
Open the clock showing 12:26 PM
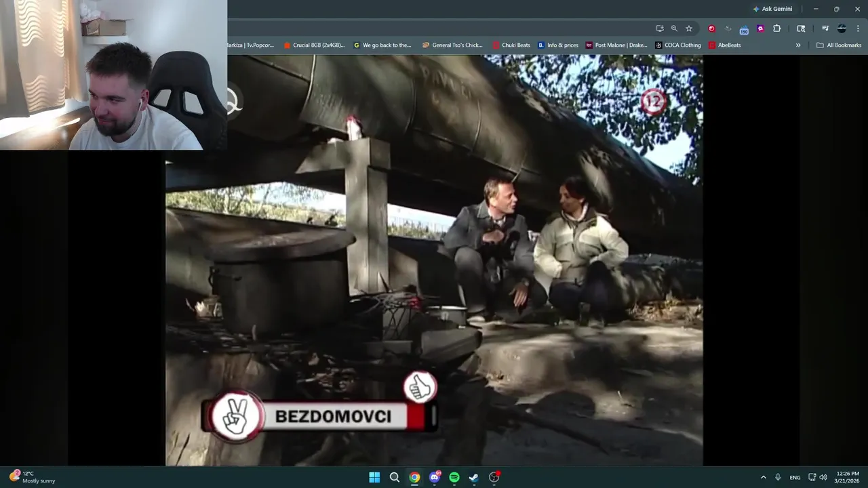click(x=848, y=477)
